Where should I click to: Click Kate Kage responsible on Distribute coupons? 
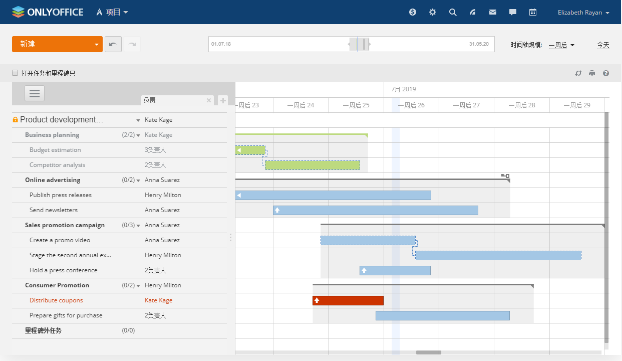point(158,301)
